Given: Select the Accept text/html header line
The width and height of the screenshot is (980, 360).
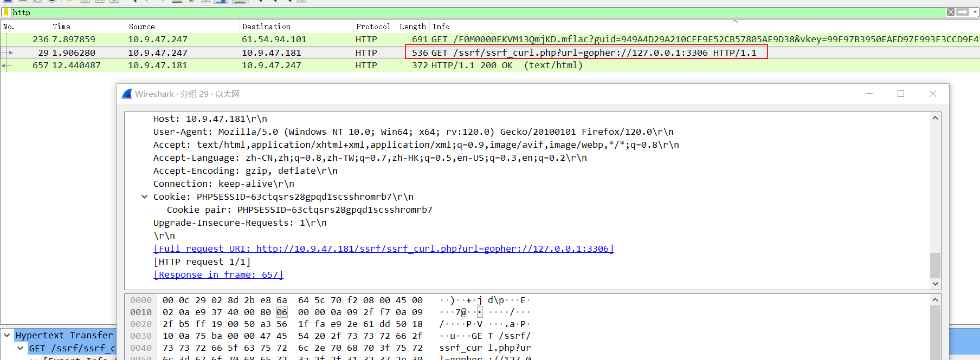Looking at the screenshot, I should coord(416,145).
